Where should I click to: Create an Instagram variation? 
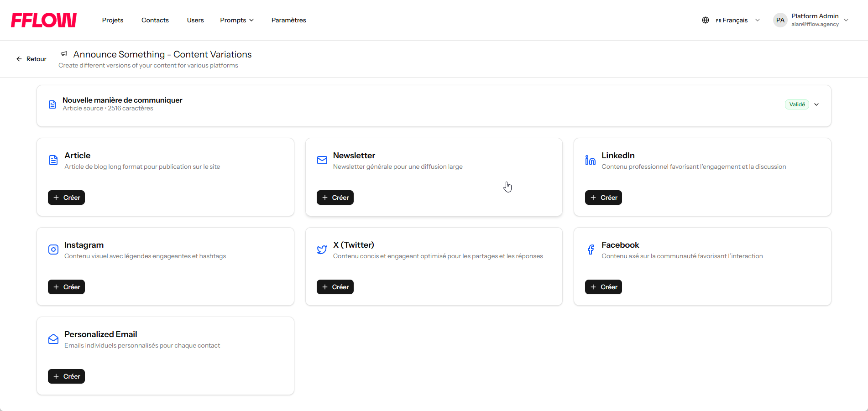[x=67, y=287]
